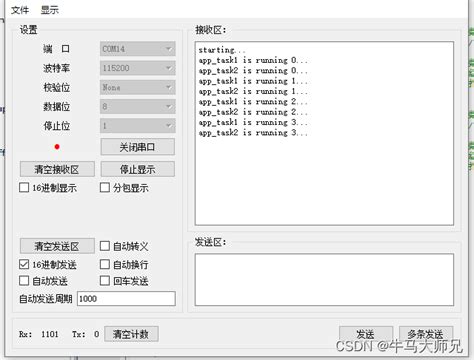Open the 波特率 115200 dropdown

pyautogui.click(x=138, y=68)
